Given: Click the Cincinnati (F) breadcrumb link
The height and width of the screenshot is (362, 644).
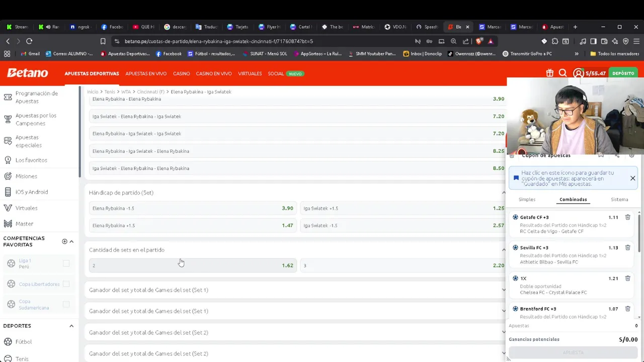Looking at the screenshot, I should [150, 92].
